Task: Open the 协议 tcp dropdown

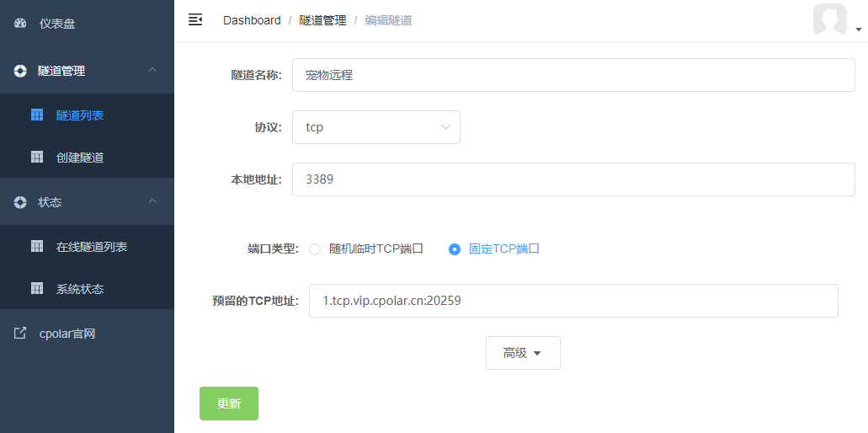Action: point(376,127)
